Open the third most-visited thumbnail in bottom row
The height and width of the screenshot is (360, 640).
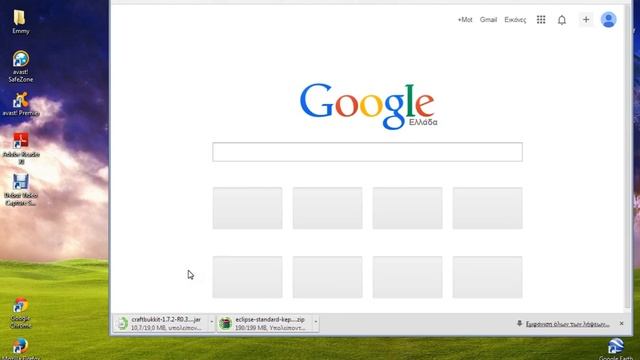point(407,277)
